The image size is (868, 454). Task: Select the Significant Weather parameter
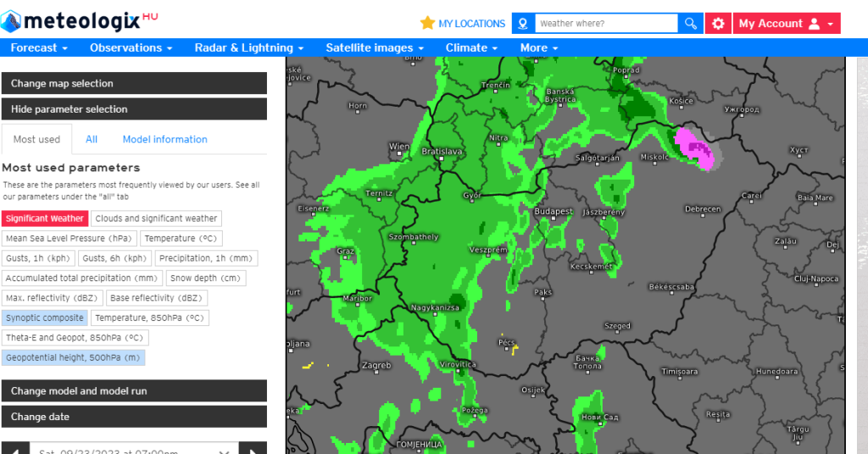point(45,219)
